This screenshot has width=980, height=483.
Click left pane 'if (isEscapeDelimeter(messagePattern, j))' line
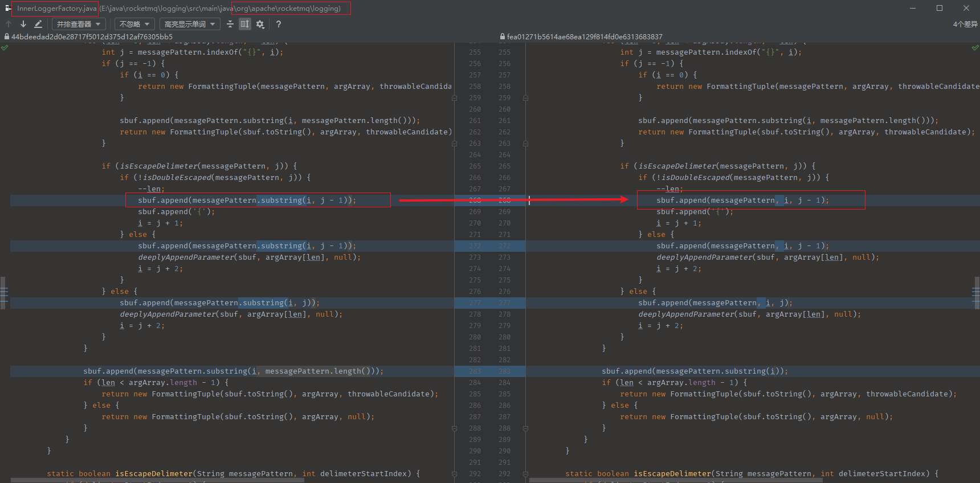(x=199, y=166)
